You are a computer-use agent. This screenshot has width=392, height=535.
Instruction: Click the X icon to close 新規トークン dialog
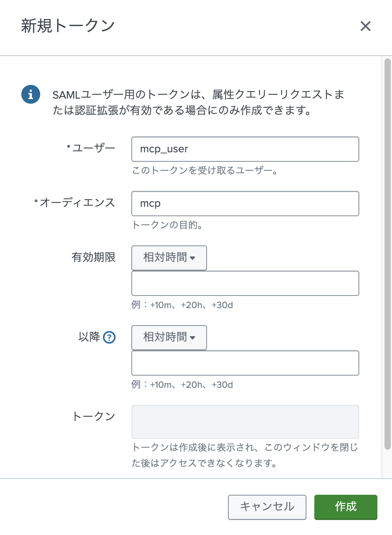coord(366,26)
